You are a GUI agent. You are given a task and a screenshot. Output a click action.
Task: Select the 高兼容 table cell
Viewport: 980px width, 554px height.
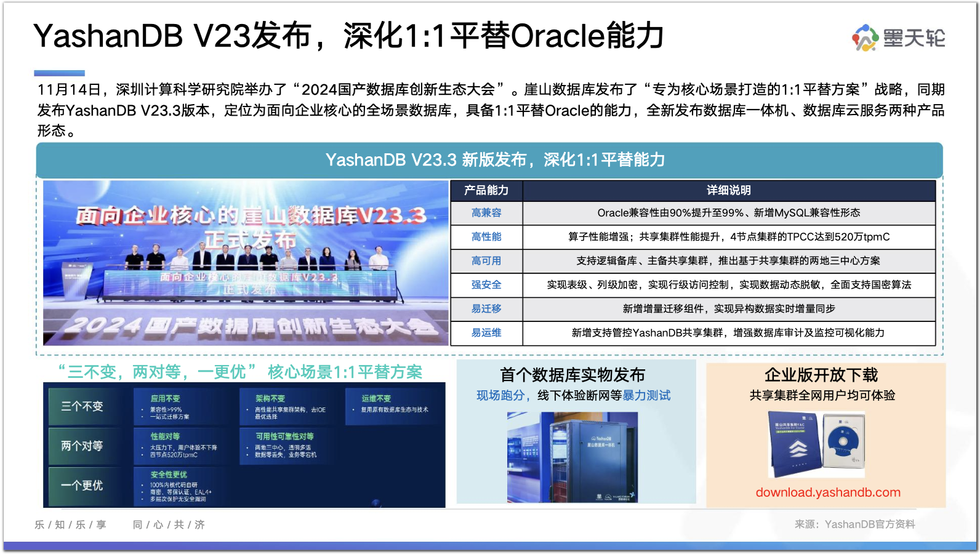point(486,213)
